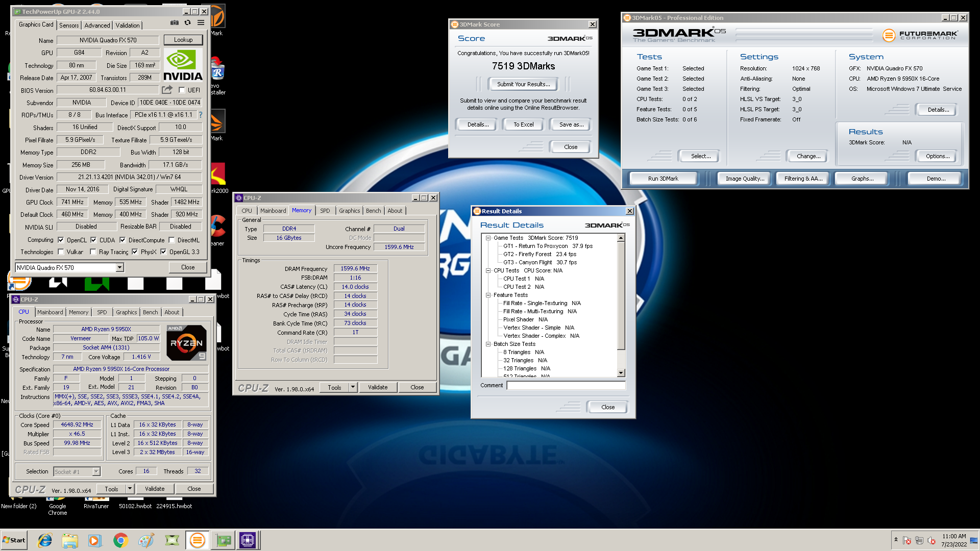Click the Image Quality button

point(745,179)
